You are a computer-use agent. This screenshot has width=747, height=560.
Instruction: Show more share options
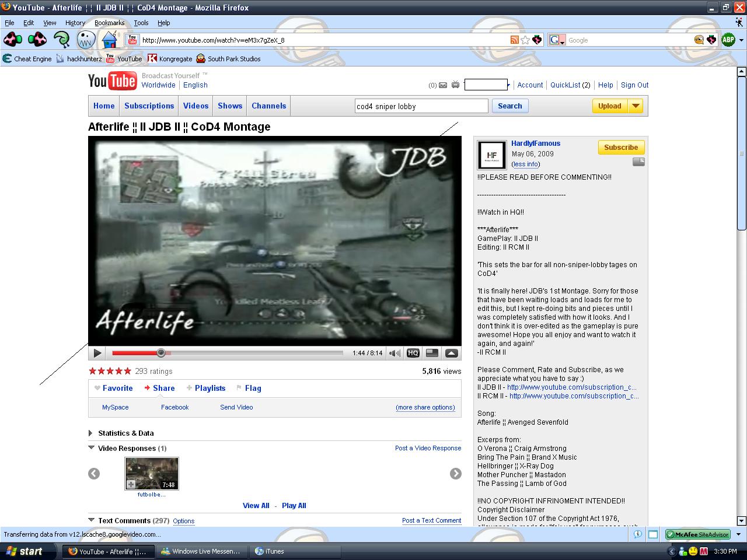(425, 408)
